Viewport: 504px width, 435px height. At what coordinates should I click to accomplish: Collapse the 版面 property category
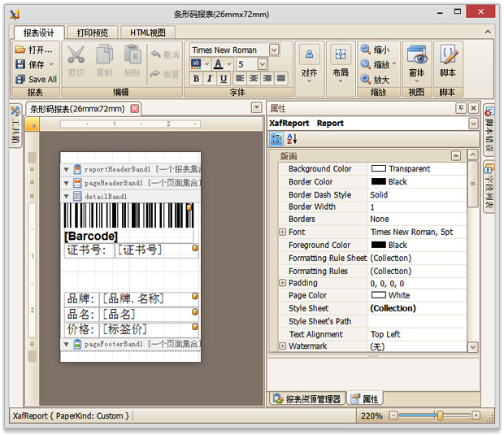(x=455, y=156)
